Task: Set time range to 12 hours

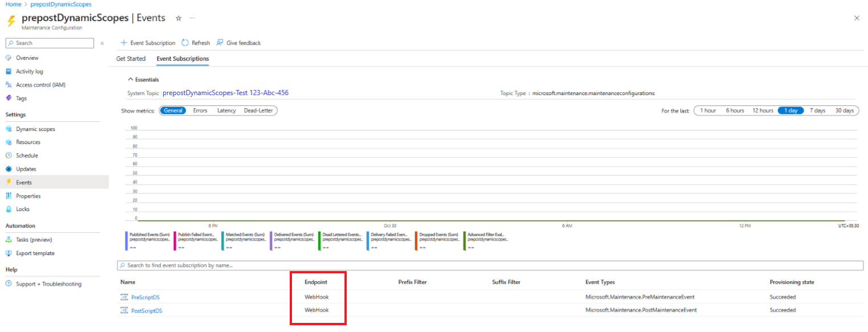Action: [x=762, y=110]
